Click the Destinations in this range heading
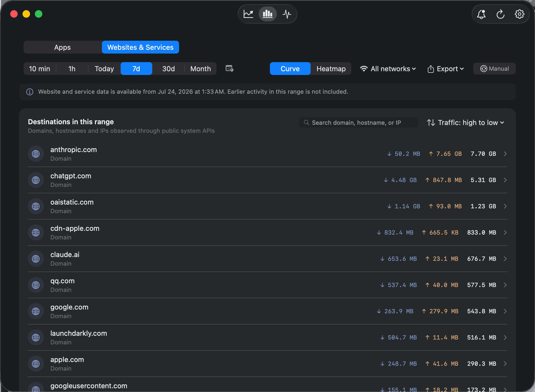This screenshot has height=392, width=535. tap(71, 122)
